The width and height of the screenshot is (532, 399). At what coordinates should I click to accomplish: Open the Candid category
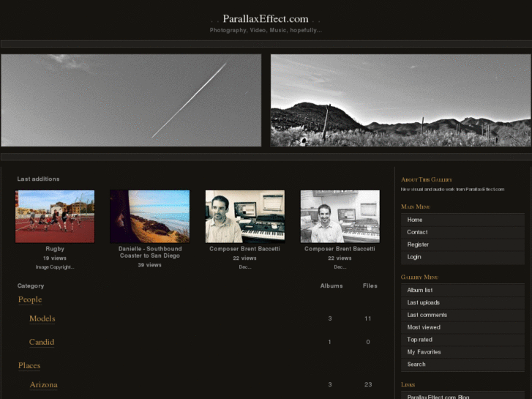point(42,342)
